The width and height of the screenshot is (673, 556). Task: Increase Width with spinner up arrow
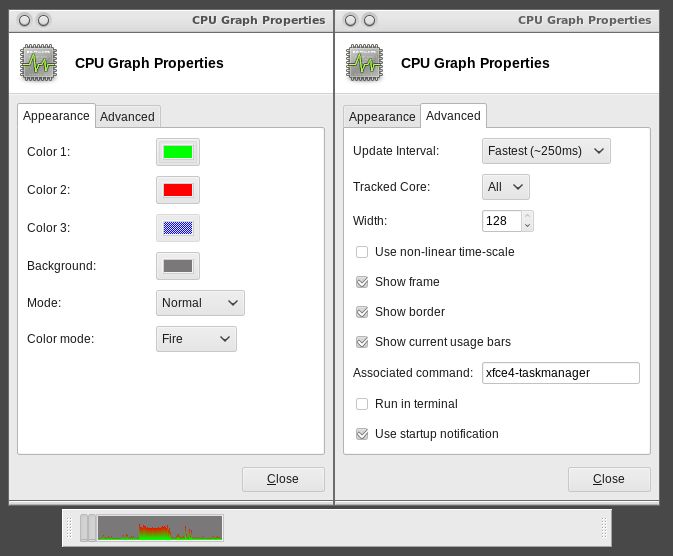pos(527,216)
